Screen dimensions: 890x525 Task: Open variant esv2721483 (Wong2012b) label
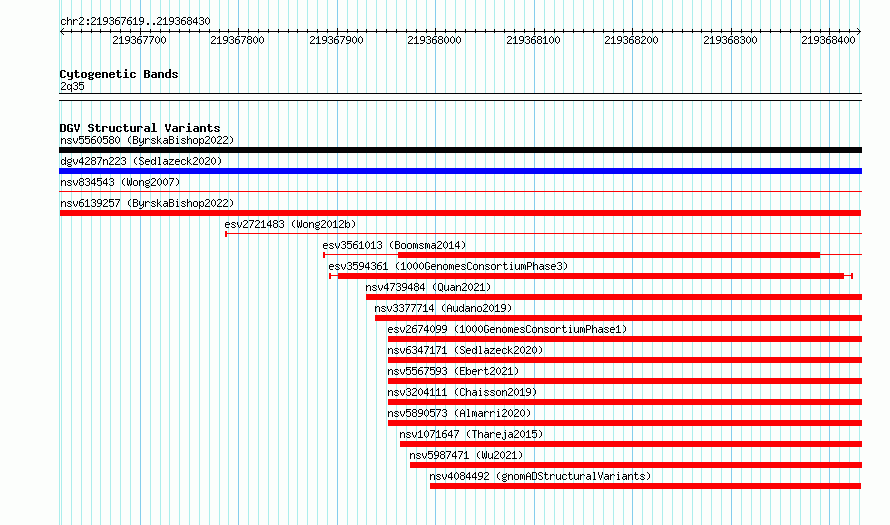pos(290,224)
